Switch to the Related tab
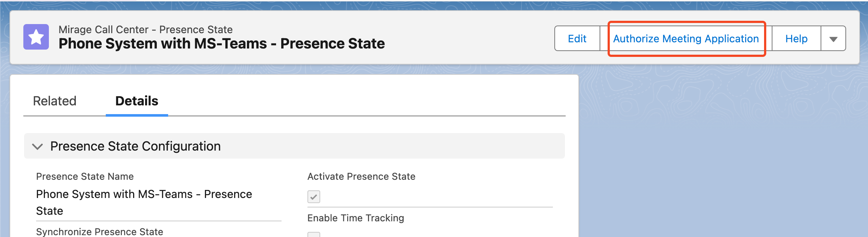The width and height of the screenshot is (868, 237). pos(55,101)
